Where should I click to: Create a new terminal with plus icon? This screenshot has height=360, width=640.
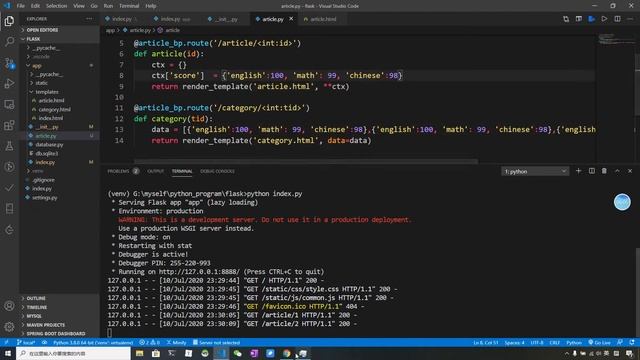tap(578, 171)
